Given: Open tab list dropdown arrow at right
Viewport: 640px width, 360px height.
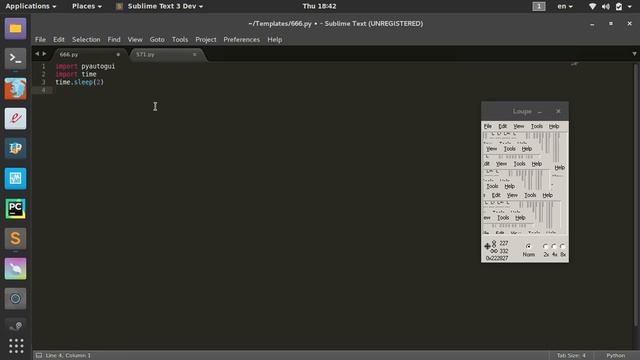Looking at the screenshot, I should (634, 54).
